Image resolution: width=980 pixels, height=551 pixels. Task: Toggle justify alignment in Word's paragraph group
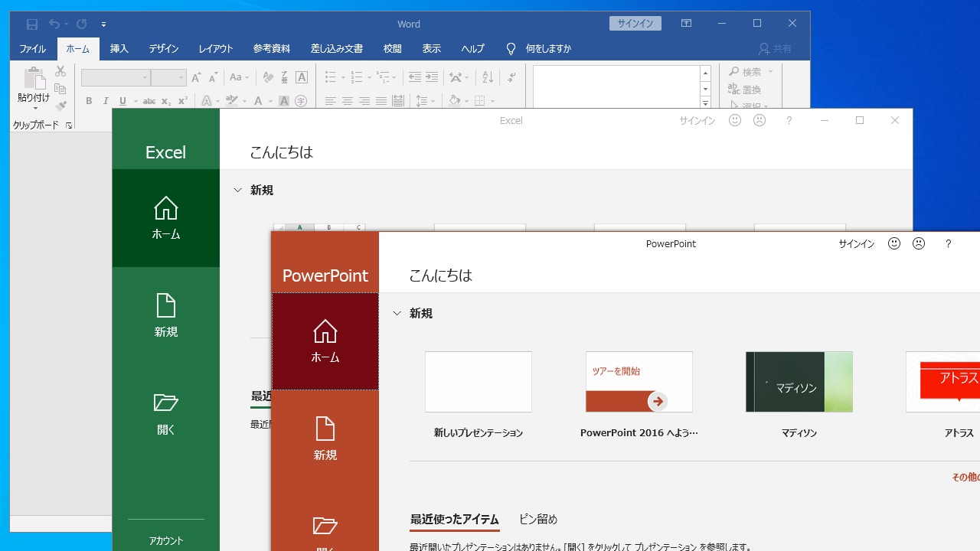pos(381,101)
